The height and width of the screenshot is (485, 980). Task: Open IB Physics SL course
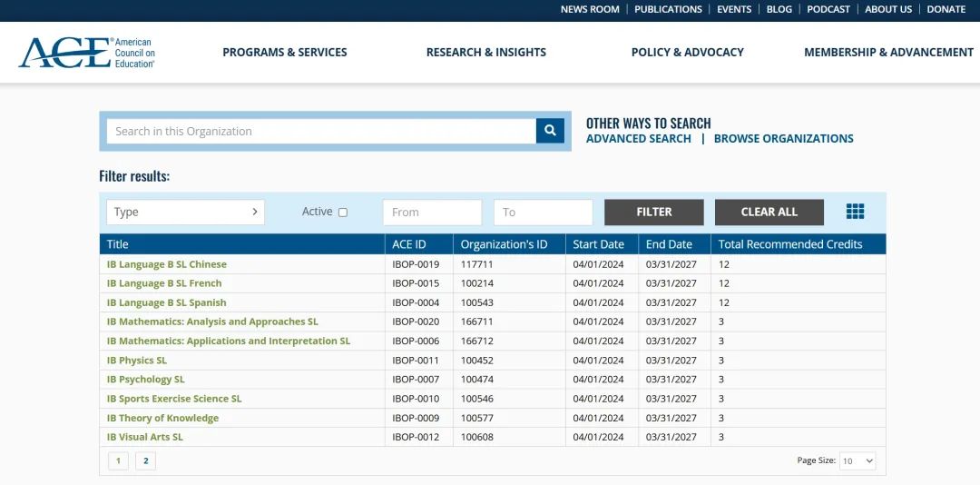pyautogui.click(x=137, y=361)
